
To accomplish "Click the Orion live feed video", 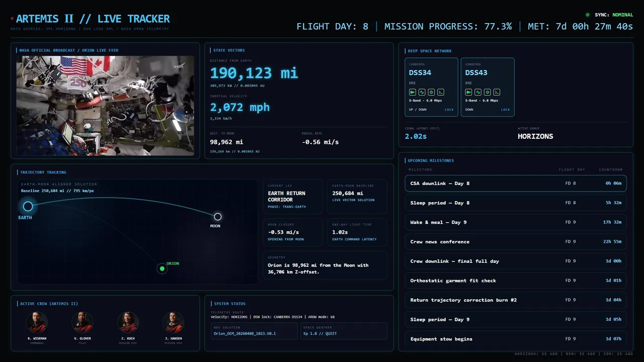I will click(105, 106).
